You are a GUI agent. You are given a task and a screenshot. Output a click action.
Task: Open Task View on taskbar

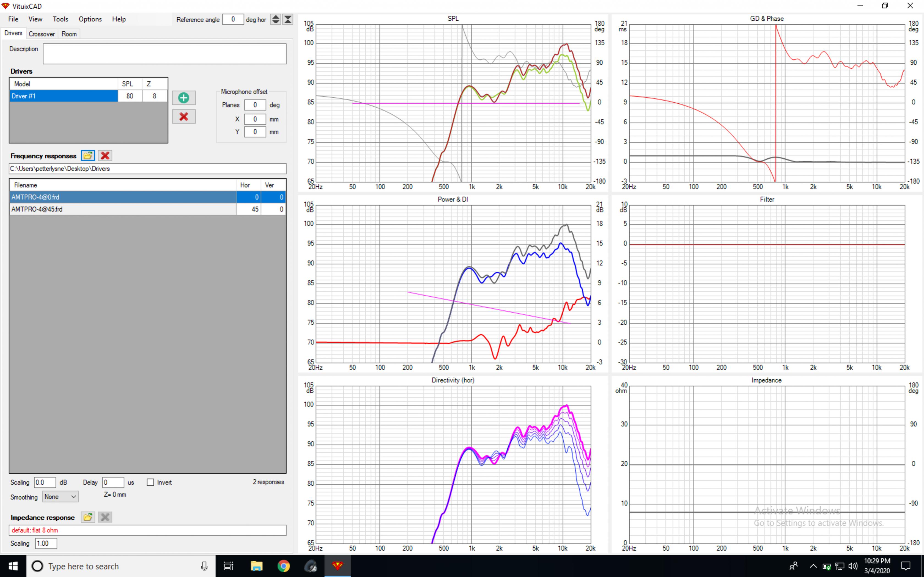pos(228,566)
